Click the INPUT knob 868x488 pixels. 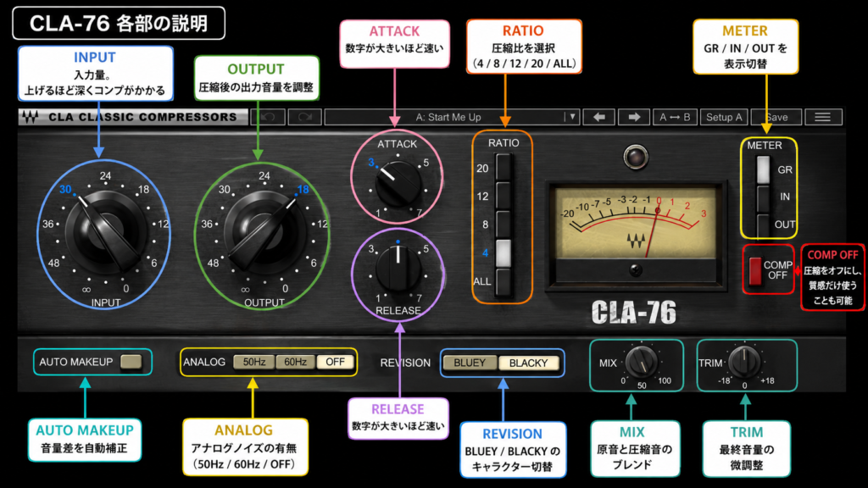click(x=106, y=231)
